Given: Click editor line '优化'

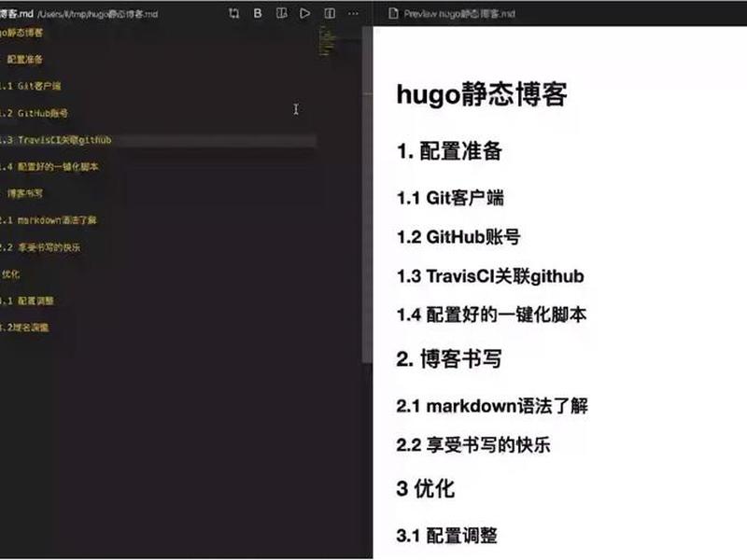Looking at the screenshot, I should [10, 273].
